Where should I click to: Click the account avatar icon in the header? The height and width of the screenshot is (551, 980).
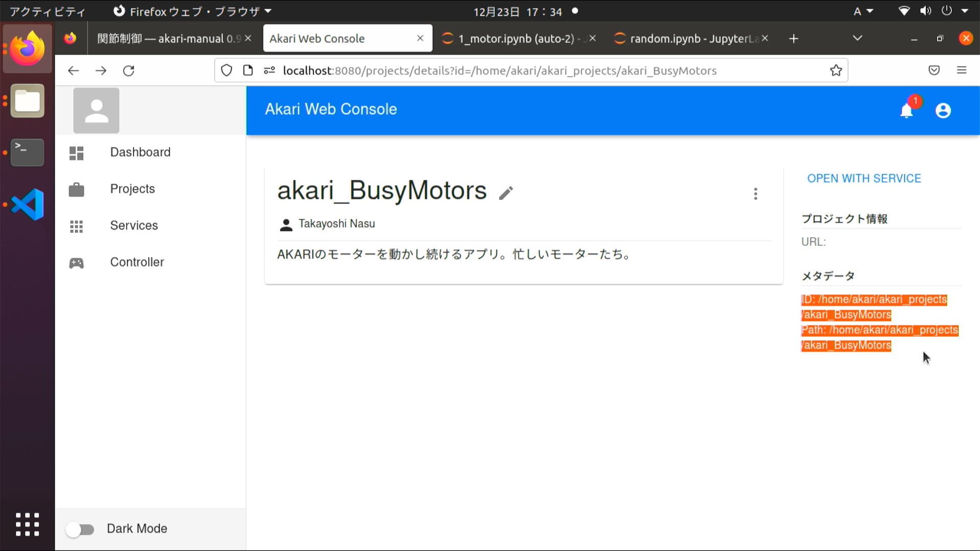[x=942, y=111]
